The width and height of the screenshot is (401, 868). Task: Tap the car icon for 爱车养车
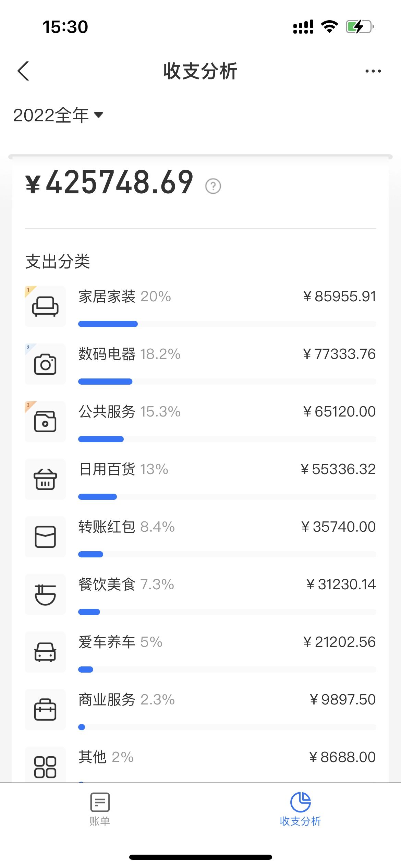[x=45, y=652]
